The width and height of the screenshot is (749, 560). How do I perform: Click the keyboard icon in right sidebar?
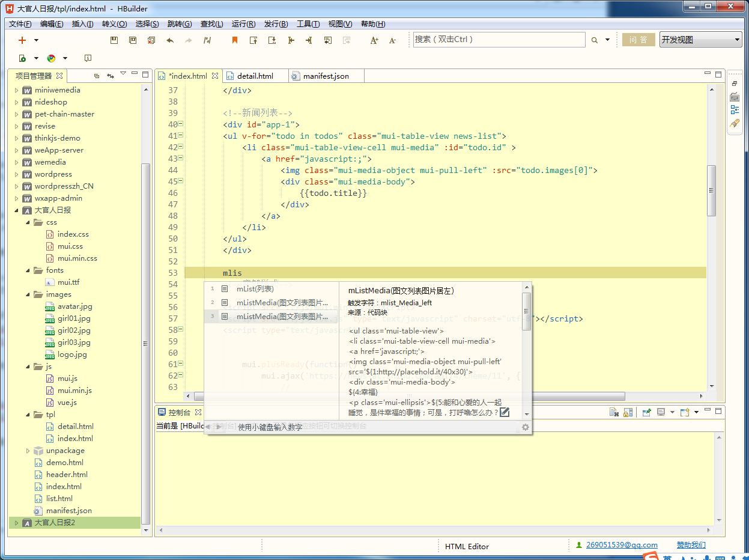click(735, 97)
